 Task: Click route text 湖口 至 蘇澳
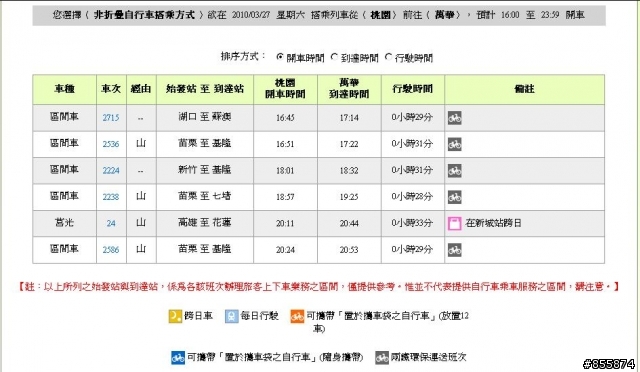click(x=205, y=117)
